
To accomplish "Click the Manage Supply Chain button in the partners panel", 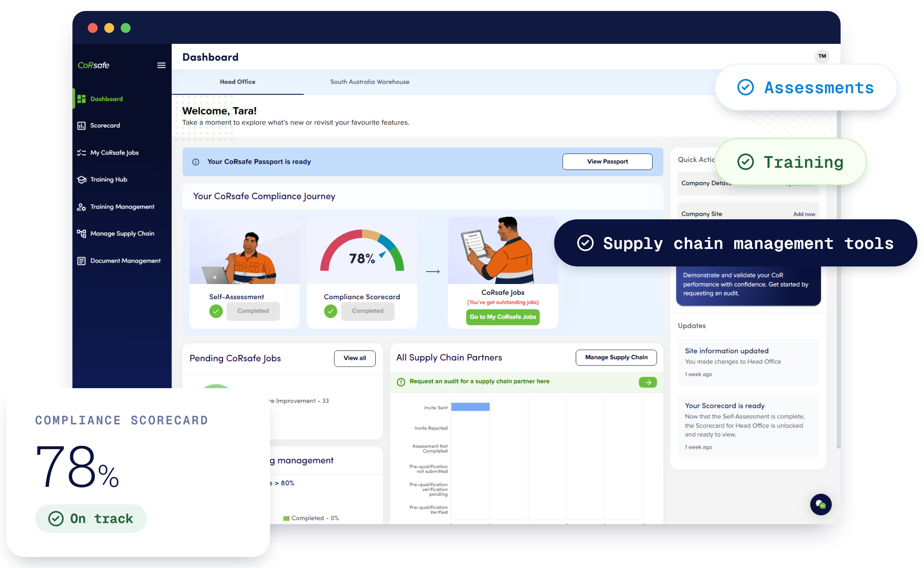I will [616, 357].
